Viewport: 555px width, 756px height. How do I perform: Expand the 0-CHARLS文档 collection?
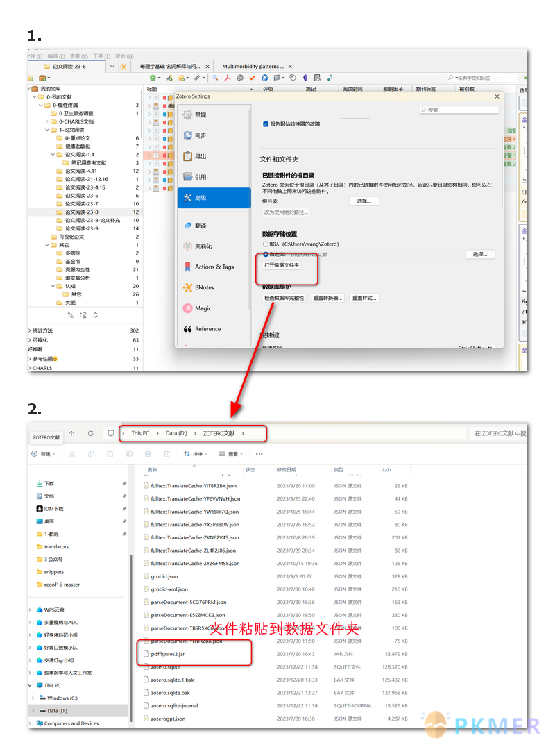coord(47,122)
